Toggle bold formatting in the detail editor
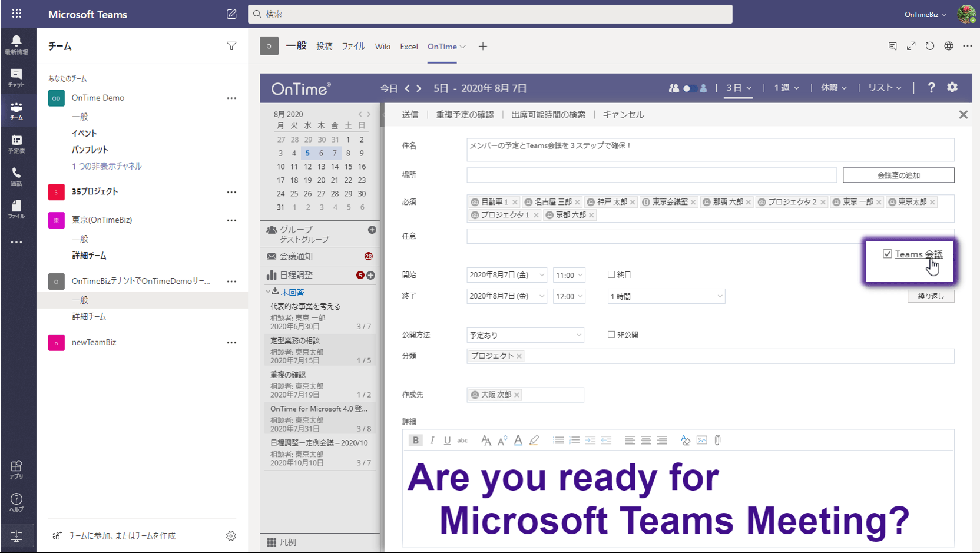Image resolution: width=980 pixels, height=553 pixels. point(416,440)
